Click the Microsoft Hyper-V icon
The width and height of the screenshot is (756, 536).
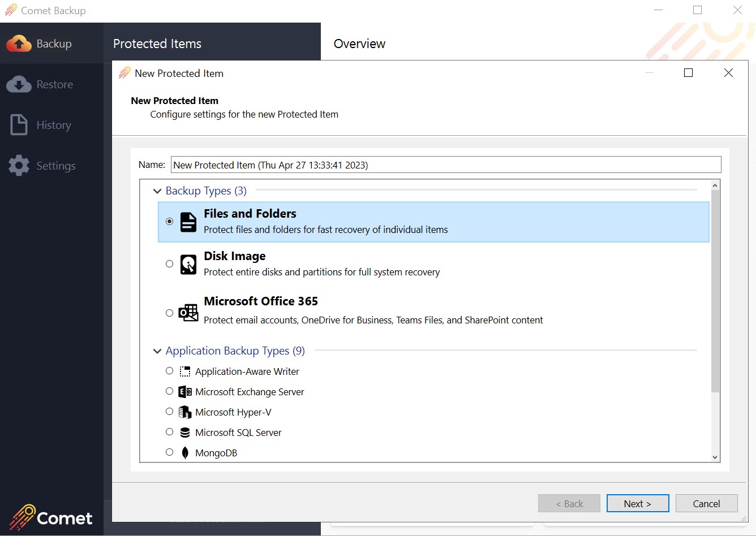[x=185, y=412]
